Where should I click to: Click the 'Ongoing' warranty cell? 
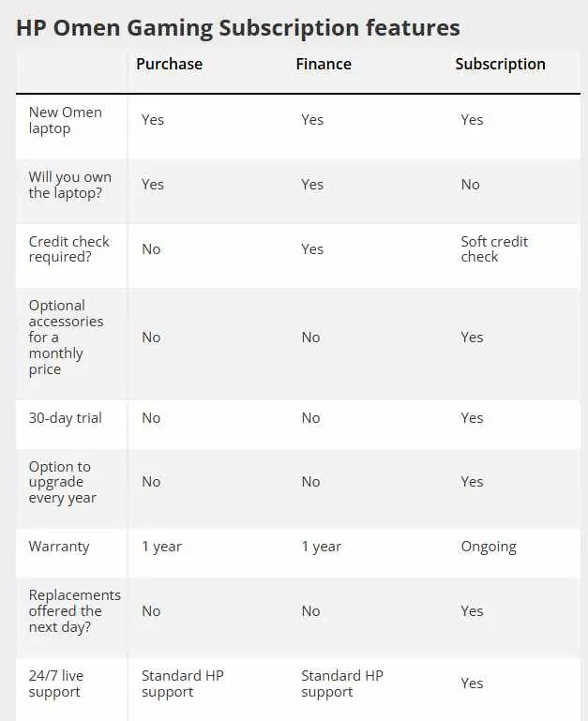[489, 547]
